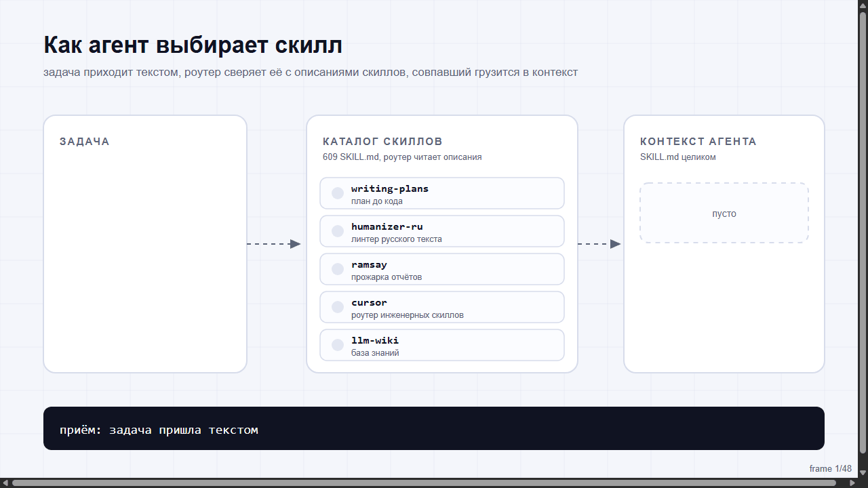Click the horizontal scrollbar thumb
Image resolution: width=868 pixels, height=488 pixels.
(424, 483)
